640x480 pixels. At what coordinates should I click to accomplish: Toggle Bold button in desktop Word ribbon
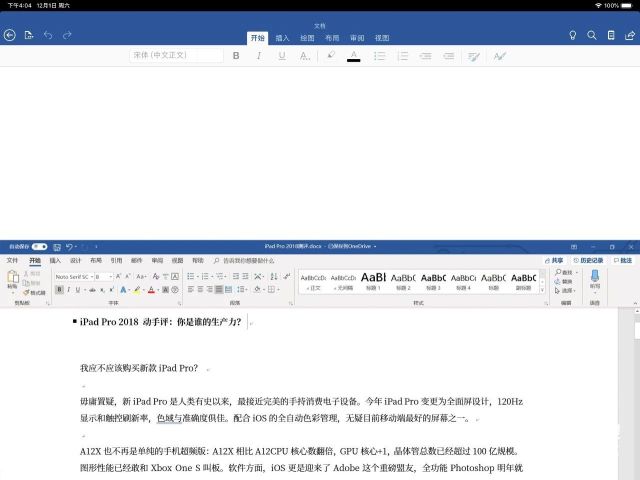tap(60, 289)
